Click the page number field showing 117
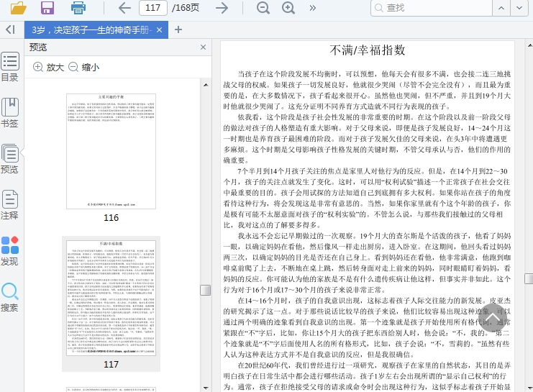Screen dimensions: 533x392 pos(153,8)
